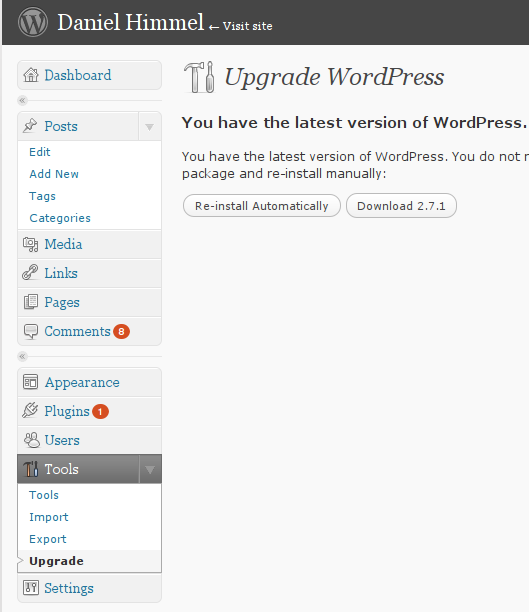Select Add New under Posts
This screenshot has width=529, height=612.
click(x=54, y=174)
